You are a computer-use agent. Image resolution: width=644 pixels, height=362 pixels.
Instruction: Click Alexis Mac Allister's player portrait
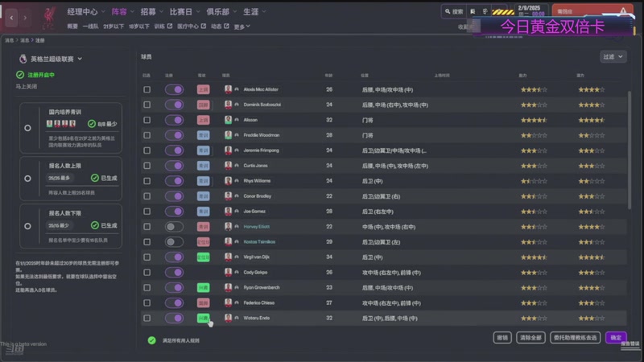pyautogui.click(x=228, y=89)
